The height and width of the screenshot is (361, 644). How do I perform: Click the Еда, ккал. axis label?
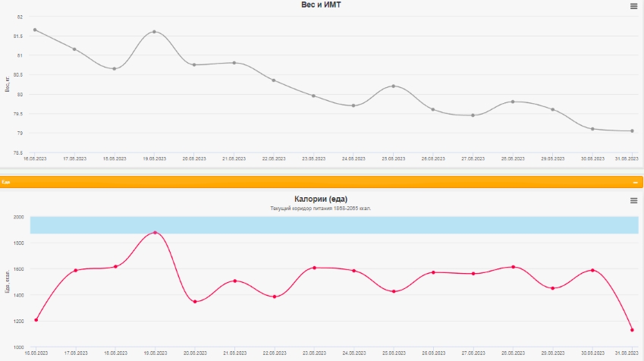7,281
